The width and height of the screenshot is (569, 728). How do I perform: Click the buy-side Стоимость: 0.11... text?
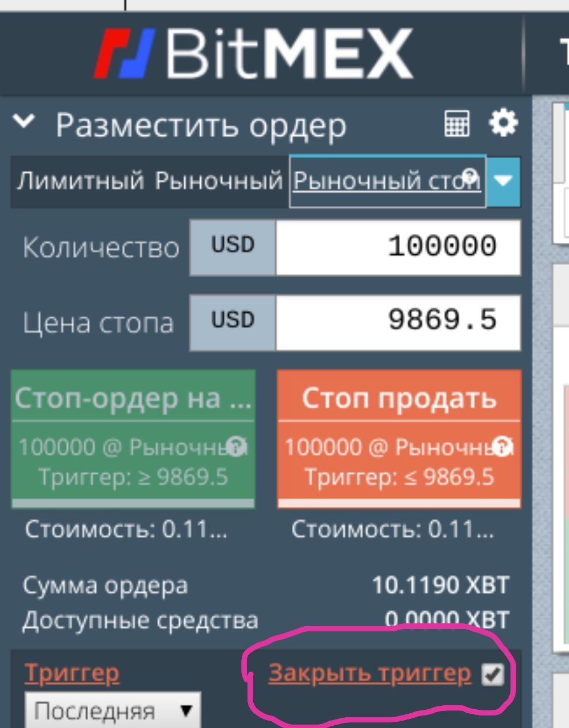click(126, 529)
